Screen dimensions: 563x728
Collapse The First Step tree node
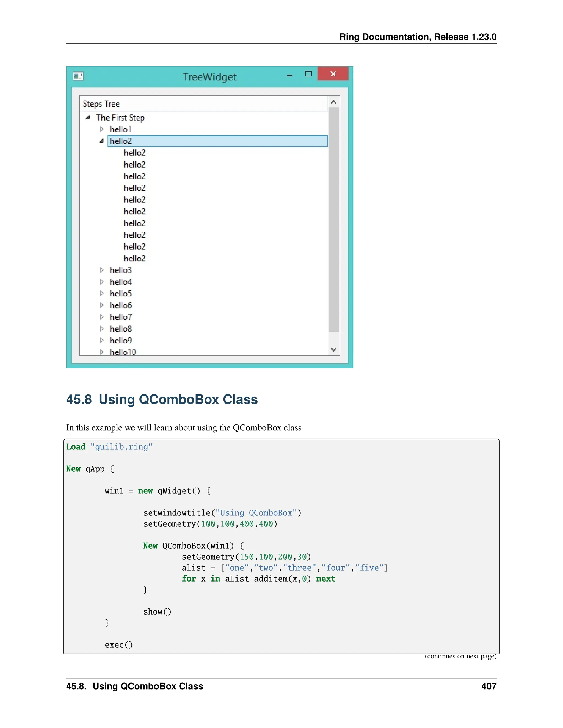tap(88, 117)
